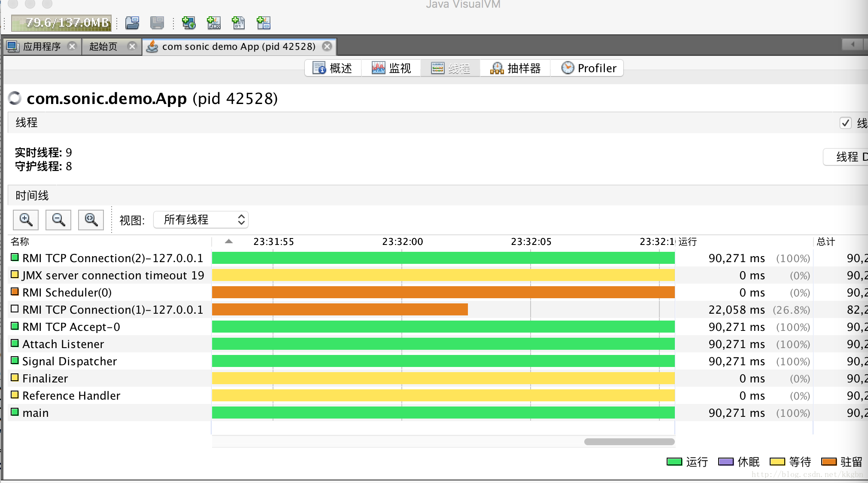Select the com sonic demo App (pid 42528) tab
This screenshot has height=483, width=868.
click(x=239, y=46)
